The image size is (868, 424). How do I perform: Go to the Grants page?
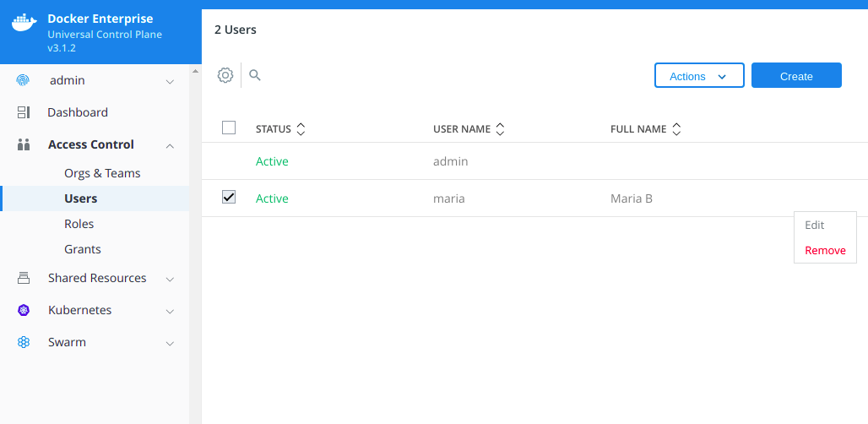[x=83, y=249]
